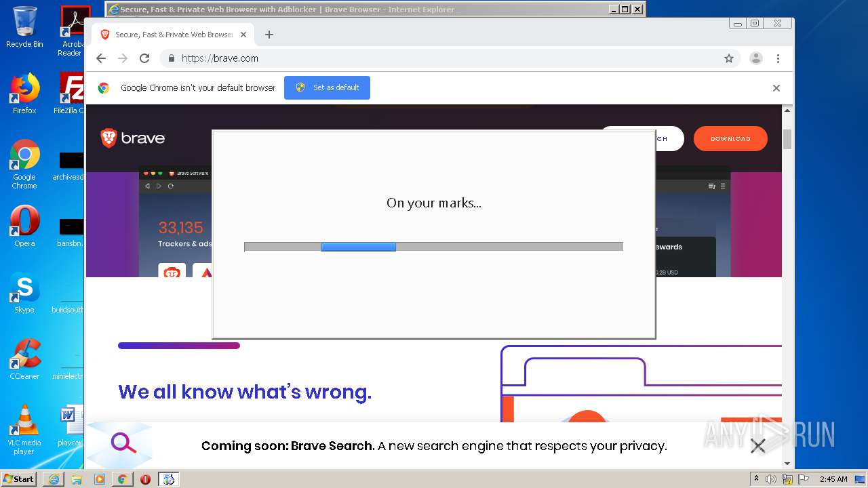Image resolution: width=868 pixels, height=488 pixels.
Task: Click the Set as default button
Action: click(327, 87)
